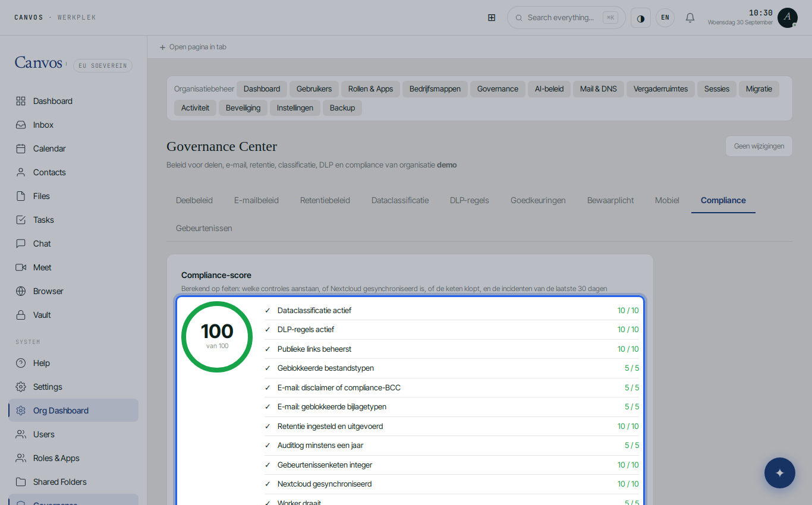Open Users in the sidebar

tap(74, 434)
